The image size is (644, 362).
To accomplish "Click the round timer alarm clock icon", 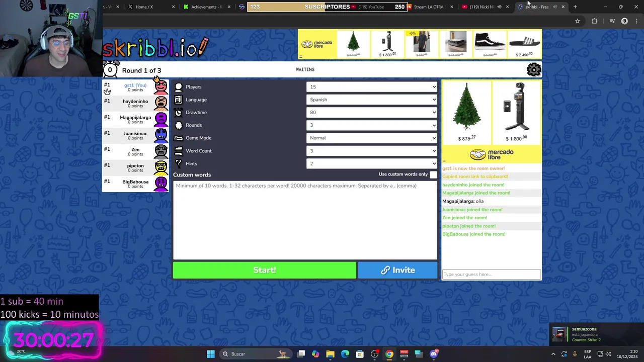I will pyautogui.click(x=110, y=69).
